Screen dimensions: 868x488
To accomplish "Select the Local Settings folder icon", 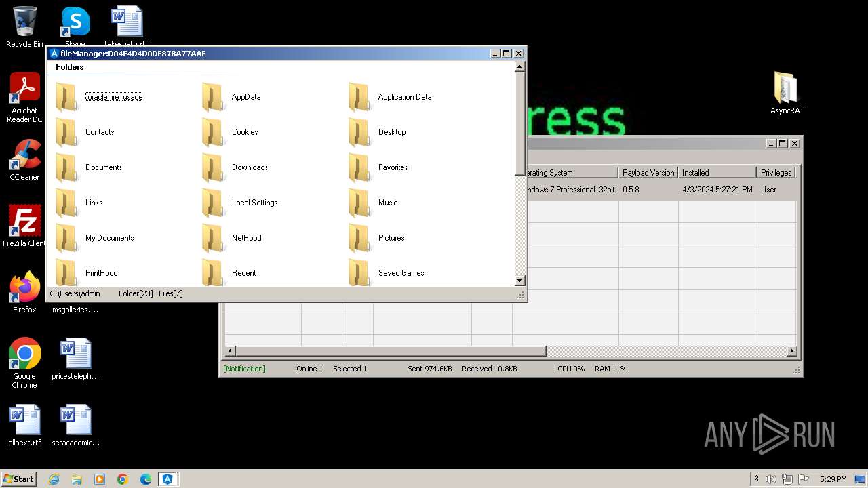I will [x=213, y=203].
